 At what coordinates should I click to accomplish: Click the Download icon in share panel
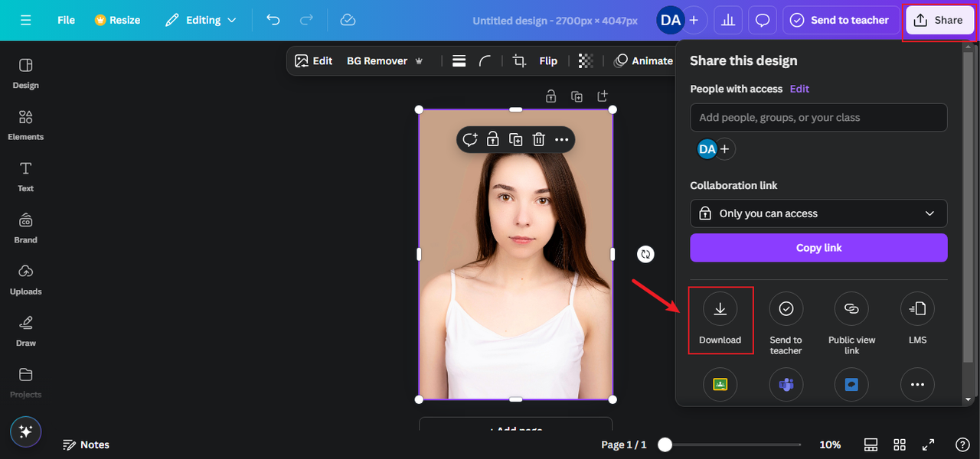[x=720, y=309]
